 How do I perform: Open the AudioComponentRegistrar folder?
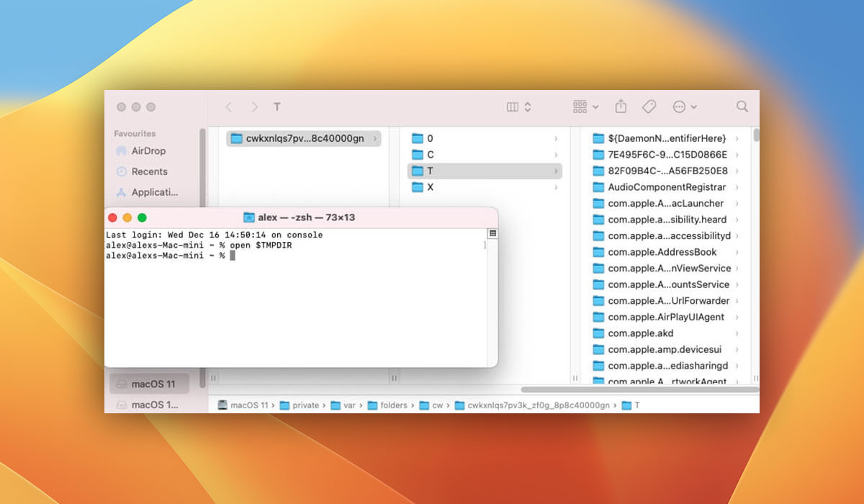(666, 187)
